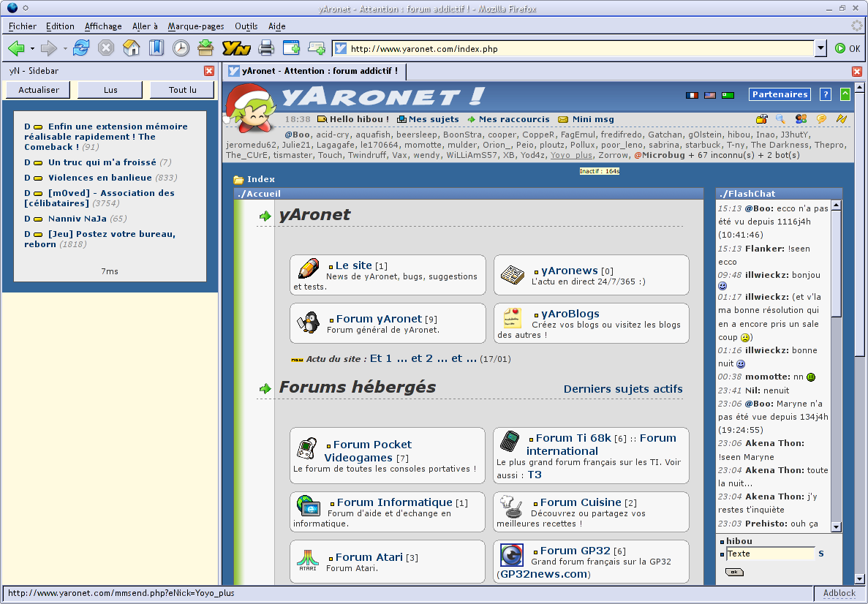
Task: Open the Partenaires button
Action: 780,94
